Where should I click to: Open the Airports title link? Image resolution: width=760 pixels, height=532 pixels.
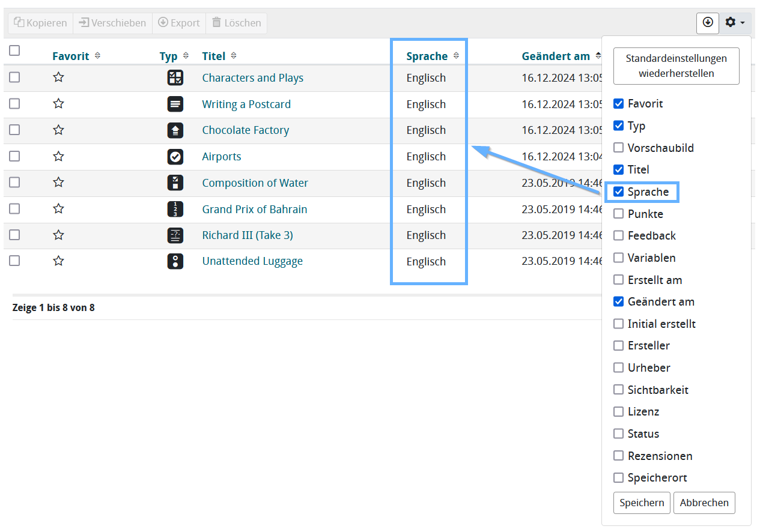(x=221, y=157)
